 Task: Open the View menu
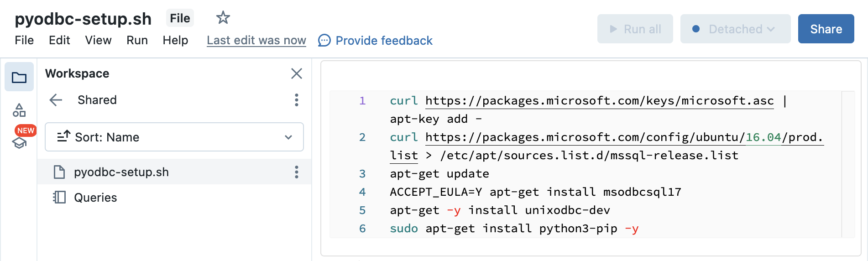[98, 41]
